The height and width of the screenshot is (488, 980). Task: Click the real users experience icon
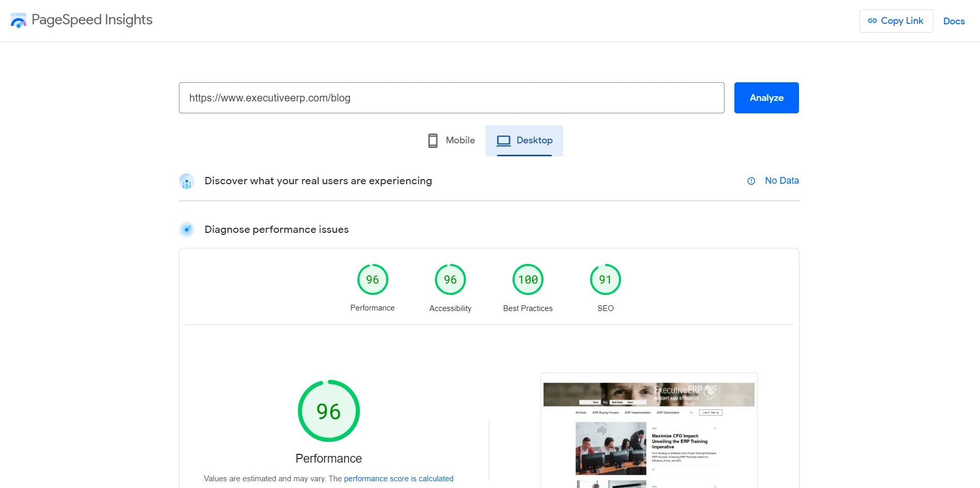click(187, 181)
